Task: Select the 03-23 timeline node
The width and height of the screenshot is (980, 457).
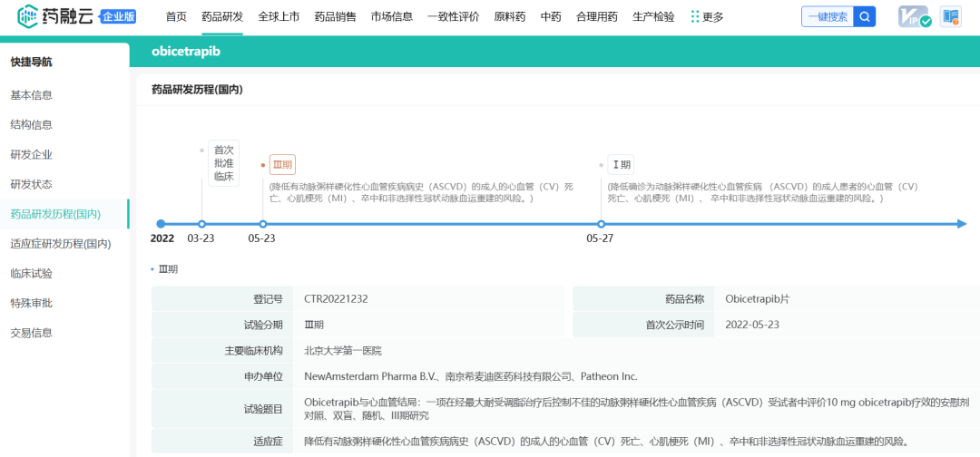Action: pyautogui.click(x=201, y=223)
